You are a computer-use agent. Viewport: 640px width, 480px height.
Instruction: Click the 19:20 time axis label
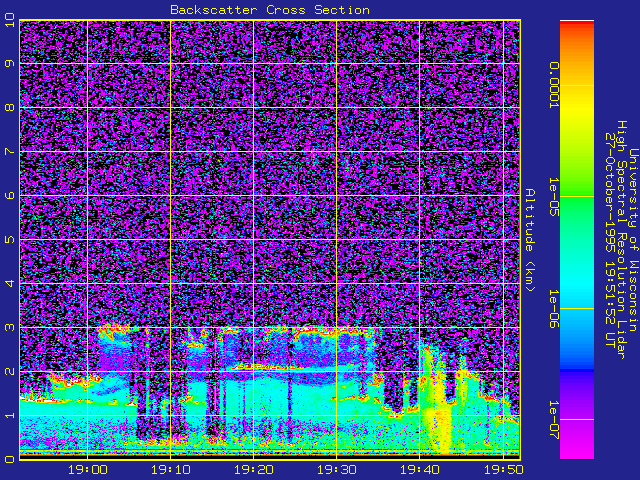(253, 470)
